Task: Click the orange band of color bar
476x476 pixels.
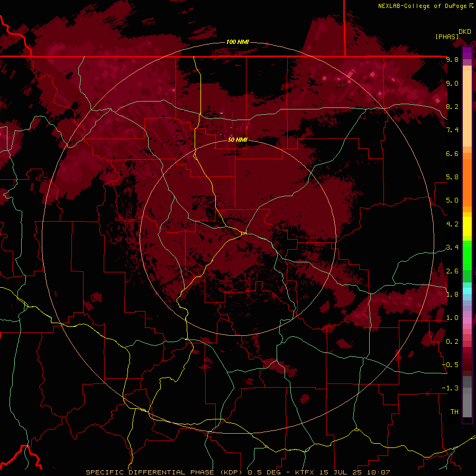Action: click(467, 182)
